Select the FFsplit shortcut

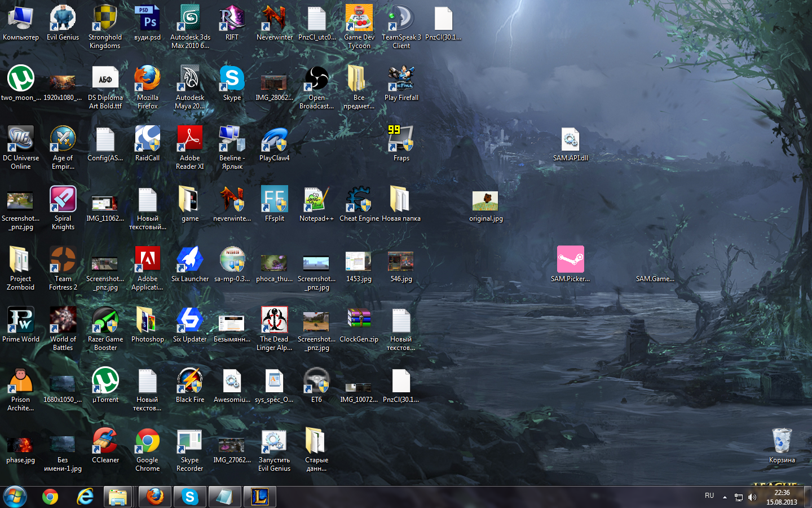tap(275, 204)
